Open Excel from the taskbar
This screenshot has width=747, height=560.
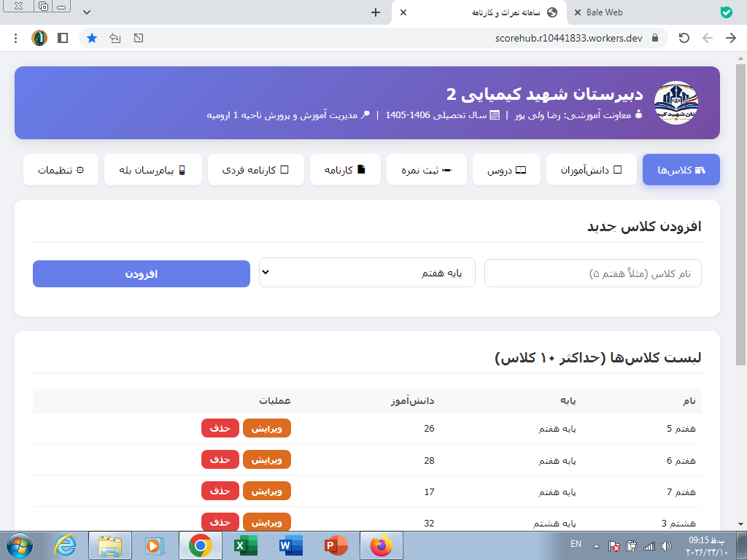click(x=245, y=545)
